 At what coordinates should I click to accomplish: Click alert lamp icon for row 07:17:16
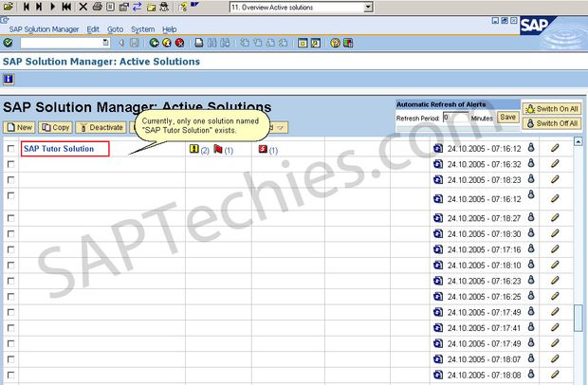[531, 248]
